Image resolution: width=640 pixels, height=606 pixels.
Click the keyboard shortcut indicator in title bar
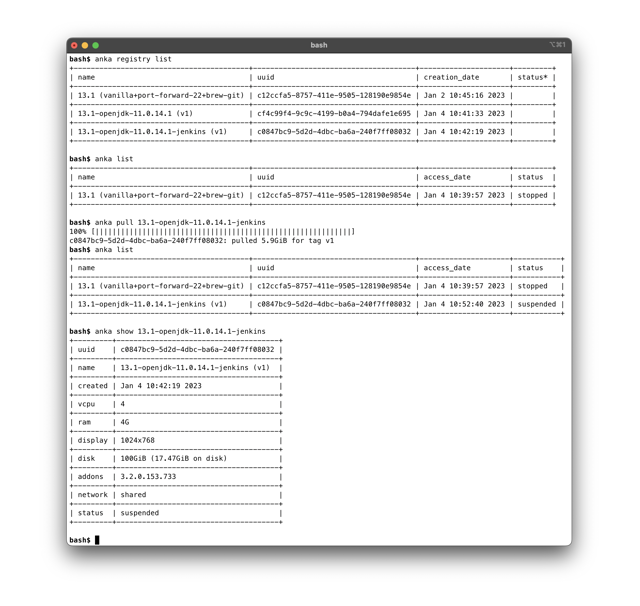tap(558, 44)
